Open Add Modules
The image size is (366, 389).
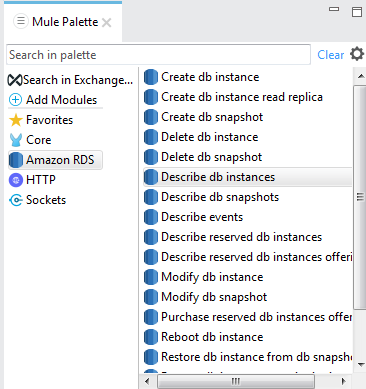click(53, 100)
